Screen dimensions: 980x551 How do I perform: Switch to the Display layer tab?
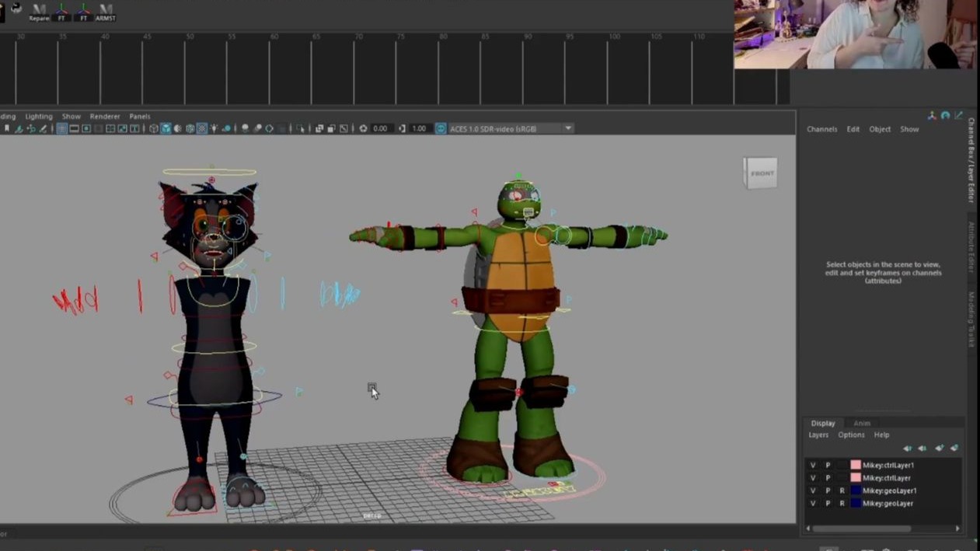(823, 424)
